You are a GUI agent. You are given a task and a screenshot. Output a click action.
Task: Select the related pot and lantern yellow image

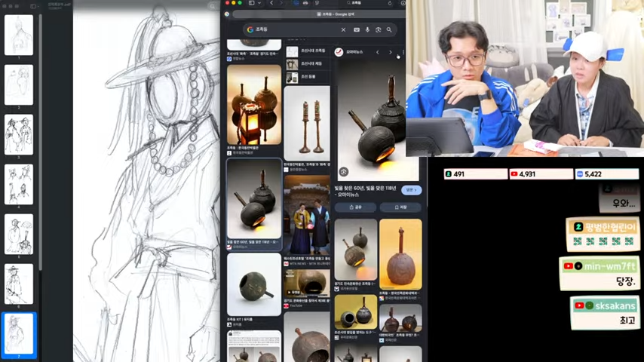(356, 312)
